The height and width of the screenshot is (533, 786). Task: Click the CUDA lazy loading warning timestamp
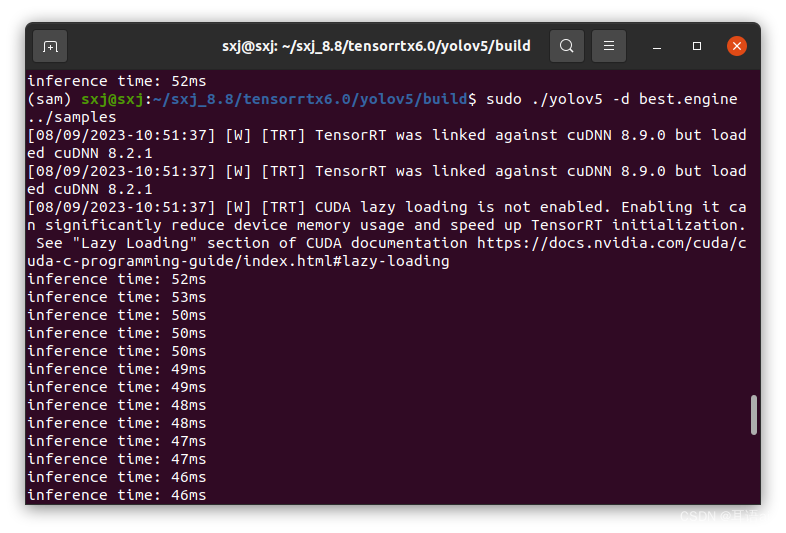pyautogui.click(x=121, y=207)
